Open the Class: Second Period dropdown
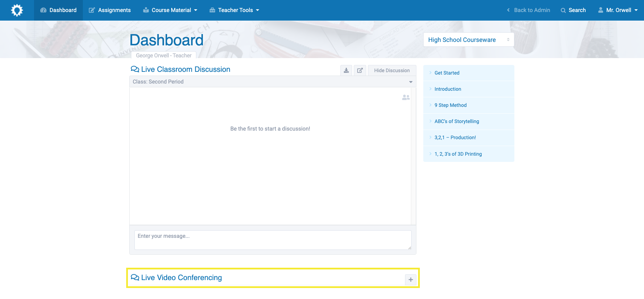This screenshot has height=299, width=644. pos(273,82)
